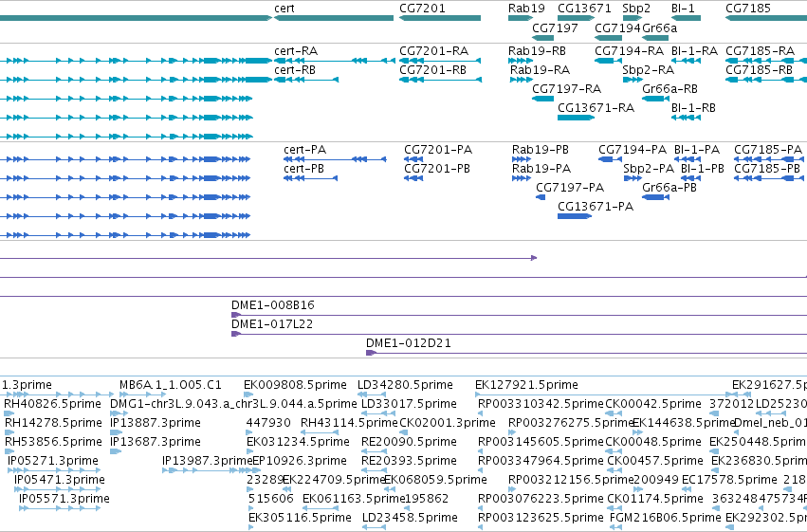Select transcript label cert-RB
This screenshot has width=807, height=532.
point(296,69)
